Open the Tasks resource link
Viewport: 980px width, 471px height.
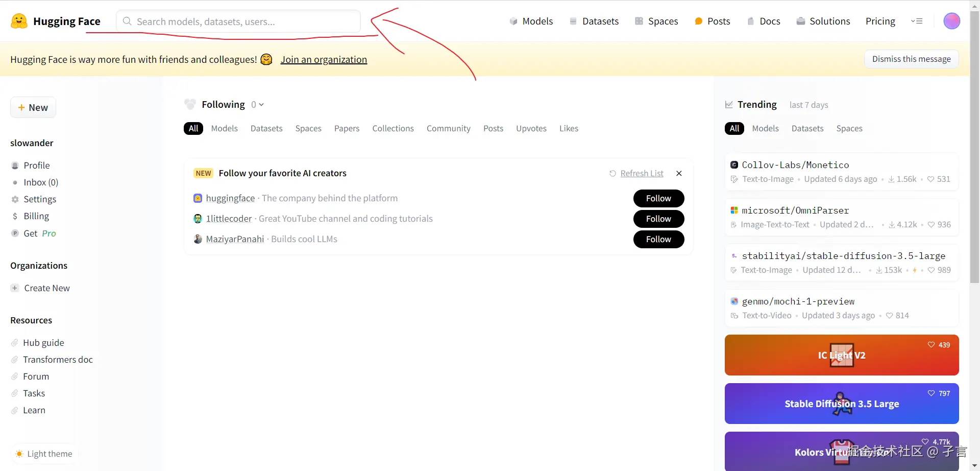34,393
